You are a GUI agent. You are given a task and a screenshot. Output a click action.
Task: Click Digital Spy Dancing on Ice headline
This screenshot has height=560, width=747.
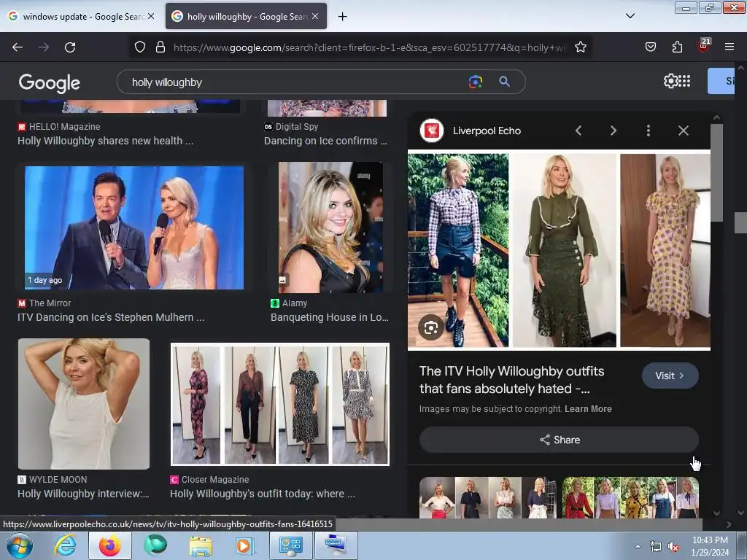coord(325,141)
